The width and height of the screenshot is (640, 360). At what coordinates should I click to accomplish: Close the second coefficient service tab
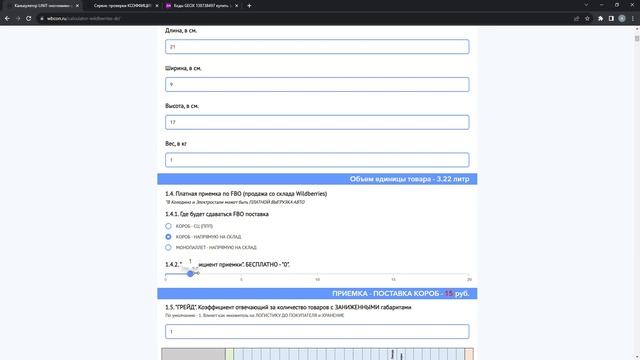click(157, 6)
